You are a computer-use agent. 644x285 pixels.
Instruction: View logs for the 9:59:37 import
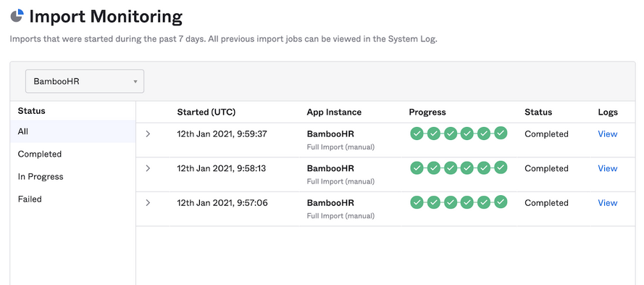point(608,134)
